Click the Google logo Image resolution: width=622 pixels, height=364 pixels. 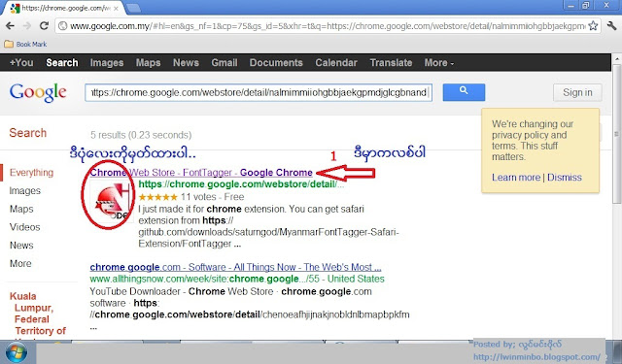pos(38,92)
